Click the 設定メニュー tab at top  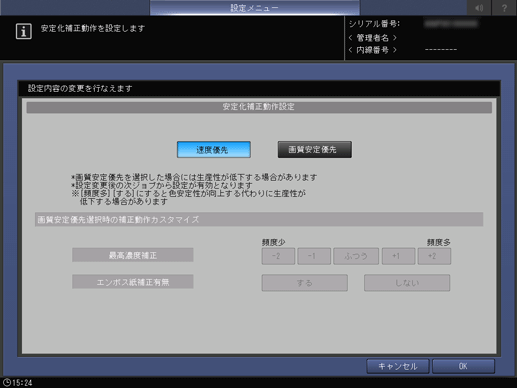[255, 8]
